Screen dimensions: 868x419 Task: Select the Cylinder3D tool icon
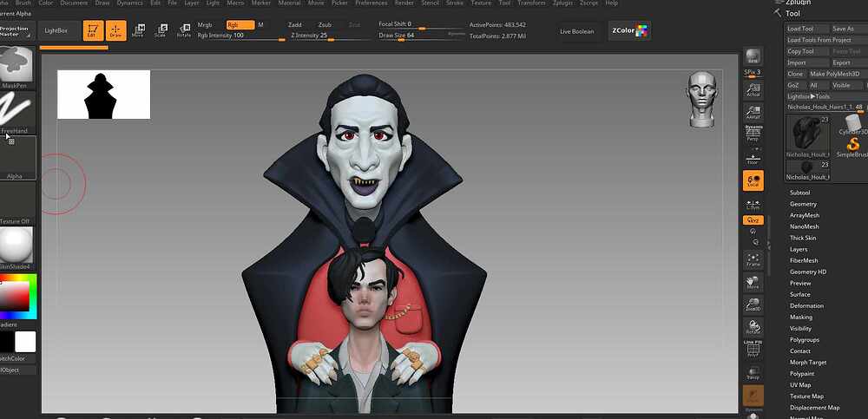[853, 124]
